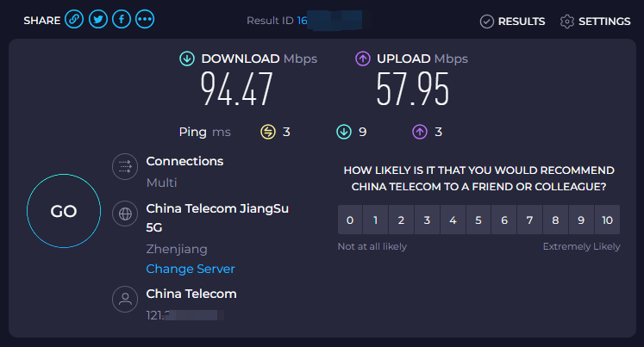The width and height of the screenshot is (644, 347).
Task: Open the Settings page
Action: point(595,21)
